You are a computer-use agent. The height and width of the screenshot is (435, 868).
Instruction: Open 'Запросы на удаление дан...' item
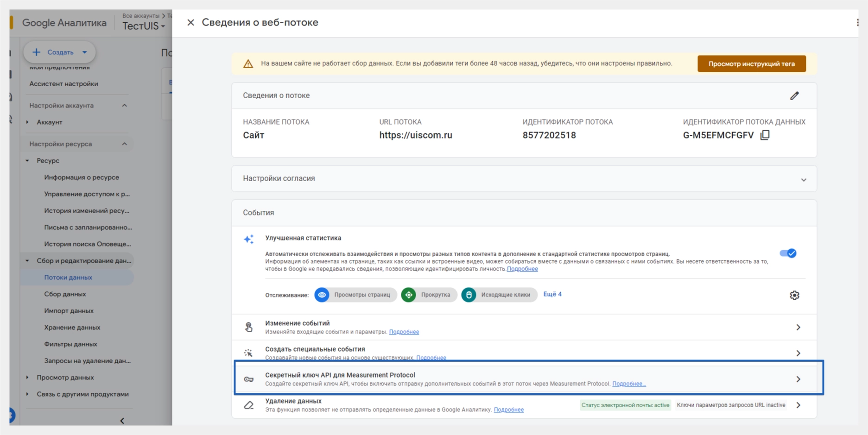(87, 361)
